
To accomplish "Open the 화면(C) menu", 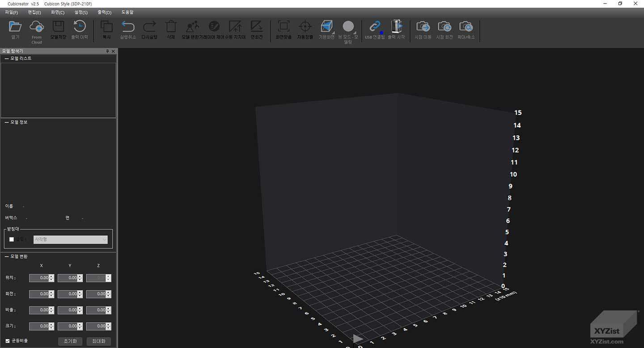I will 58,12.
